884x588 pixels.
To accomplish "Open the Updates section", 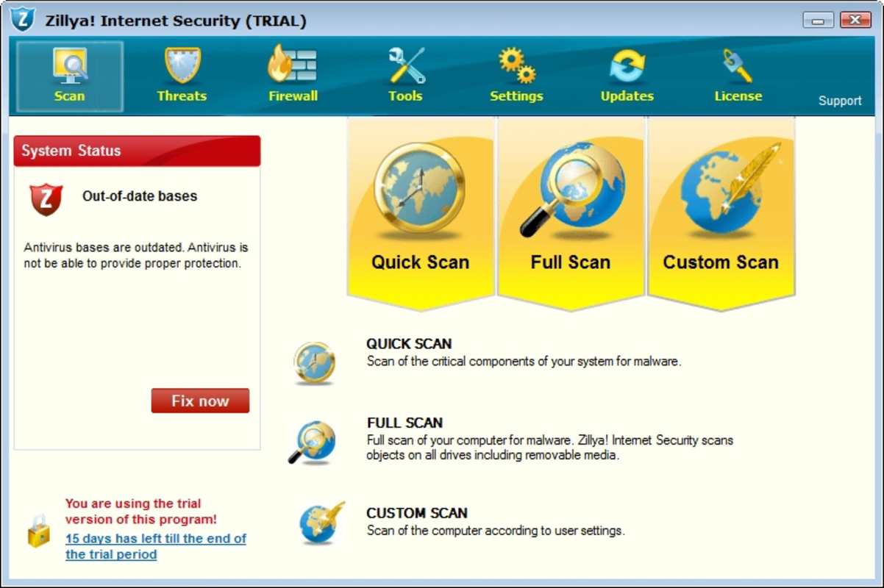I will [x=627, y=76].
